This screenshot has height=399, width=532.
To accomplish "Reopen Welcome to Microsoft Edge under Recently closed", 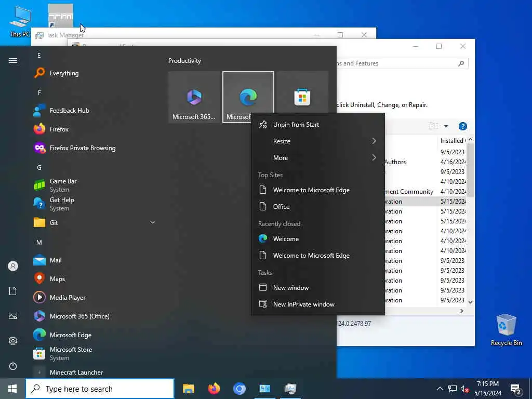I will [x=318, y=256].
